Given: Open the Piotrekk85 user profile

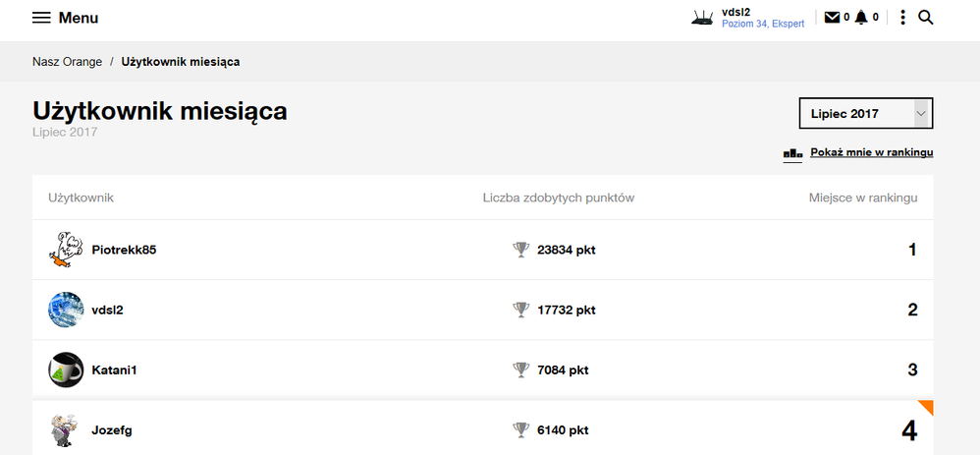Looking at the screenshot, I should pyautogui.click(x=124, y=250).
